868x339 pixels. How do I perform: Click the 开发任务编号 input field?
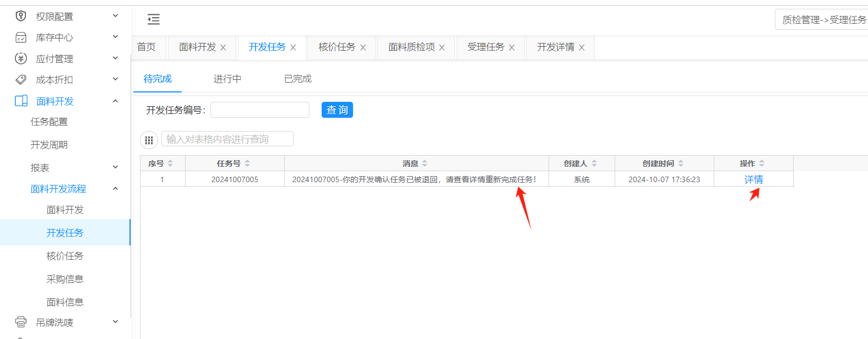[260, 110]
